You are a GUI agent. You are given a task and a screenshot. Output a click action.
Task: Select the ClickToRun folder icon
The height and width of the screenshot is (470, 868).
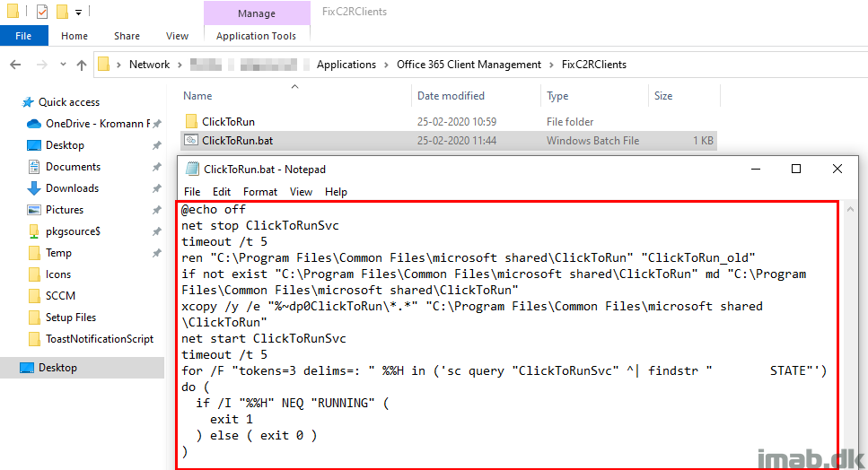click(191, 122)
